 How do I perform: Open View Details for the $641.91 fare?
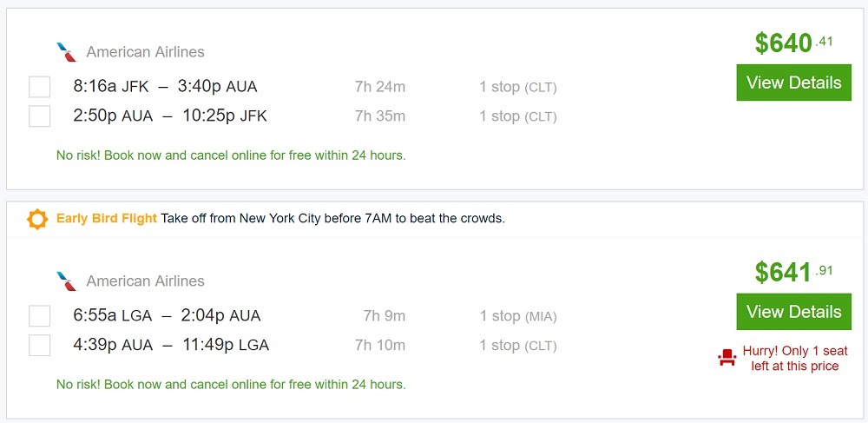[x=793, y=312]
